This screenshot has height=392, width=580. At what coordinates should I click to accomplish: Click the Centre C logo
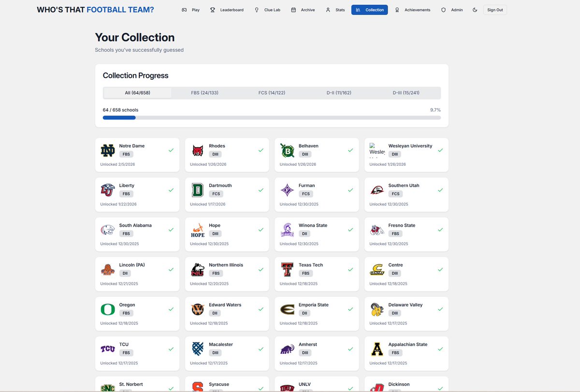377,270
